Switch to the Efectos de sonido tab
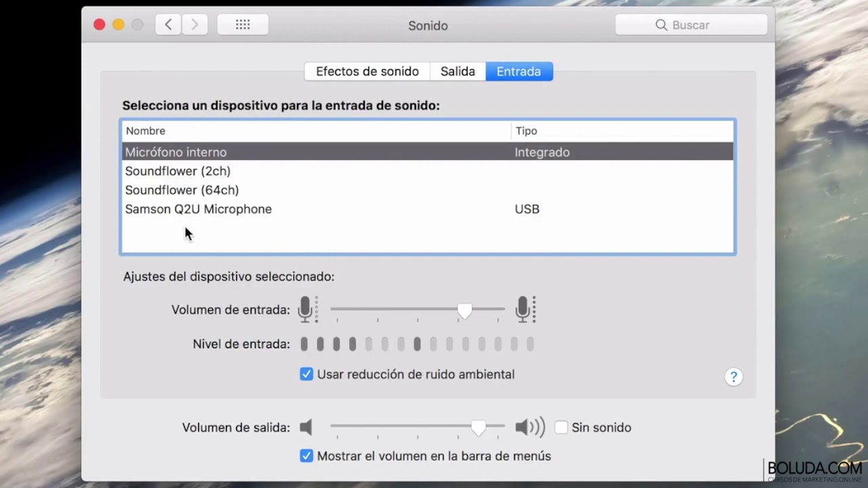This screenshot has width=868, height=488. (x=367, y=71)
